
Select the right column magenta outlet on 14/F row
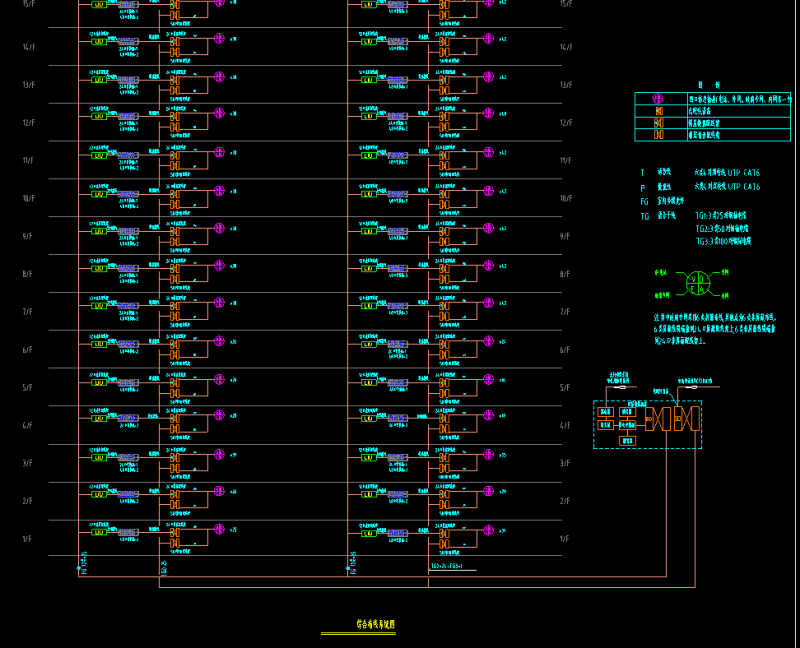pos(488,38)
